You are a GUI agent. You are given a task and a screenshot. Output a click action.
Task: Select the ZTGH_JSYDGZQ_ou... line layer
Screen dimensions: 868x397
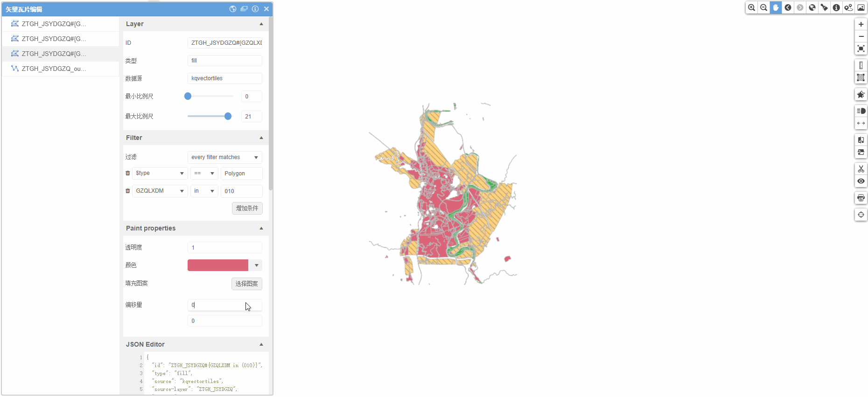pos(61,69)
